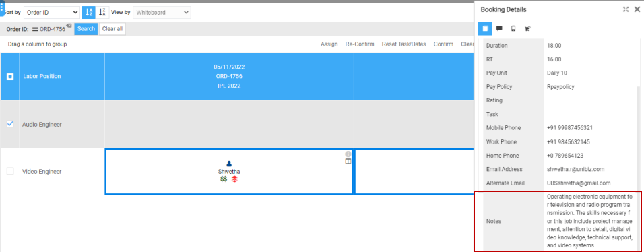Uncheck the Audio Engineer row checkbox
The image size is (644, 252).
(x=10, y=124)
